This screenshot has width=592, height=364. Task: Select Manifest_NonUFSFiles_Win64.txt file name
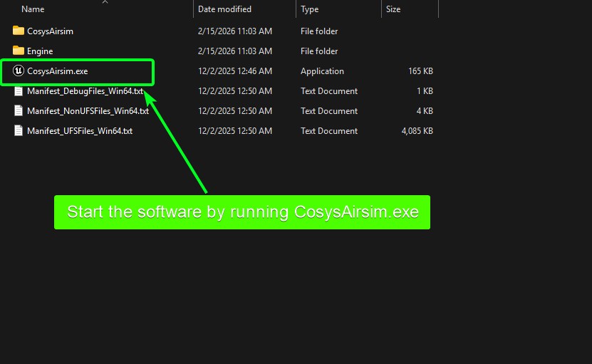pos(88,111)
